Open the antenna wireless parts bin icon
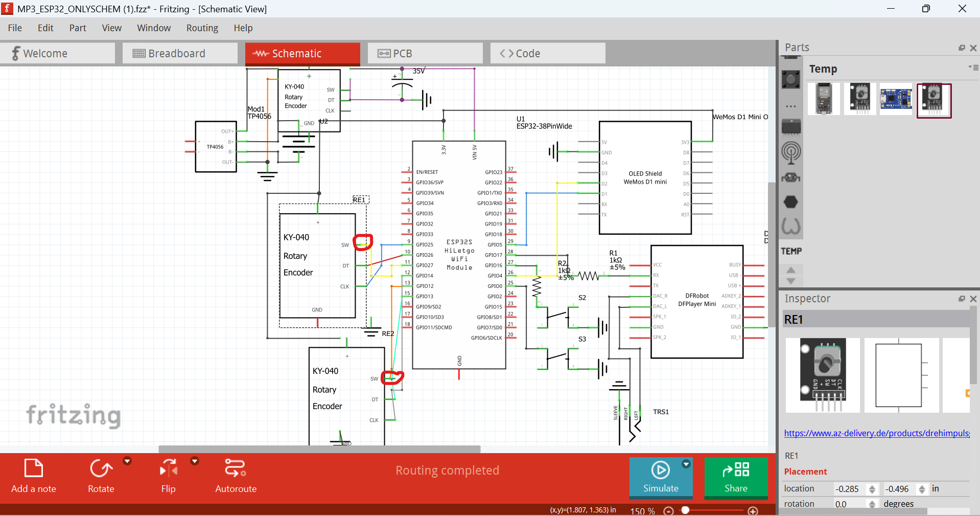The image size is (980, 516). [x=791, y=152]
